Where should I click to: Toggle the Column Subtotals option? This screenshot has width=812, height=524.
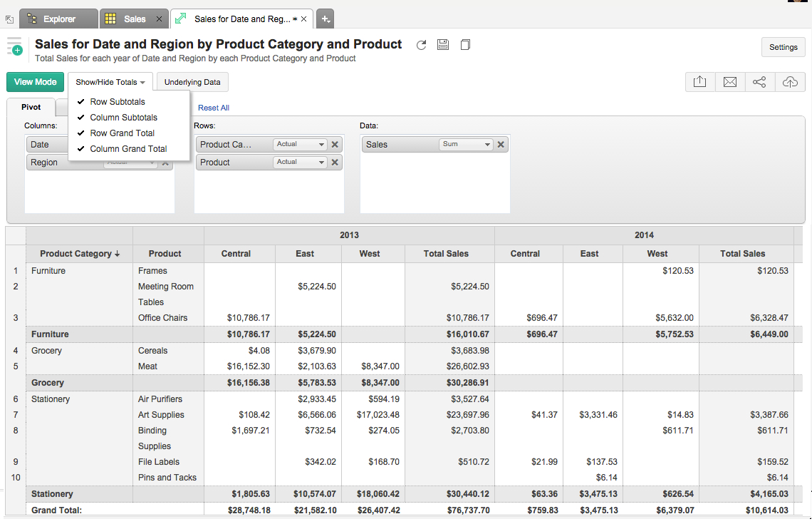(123, 118)
